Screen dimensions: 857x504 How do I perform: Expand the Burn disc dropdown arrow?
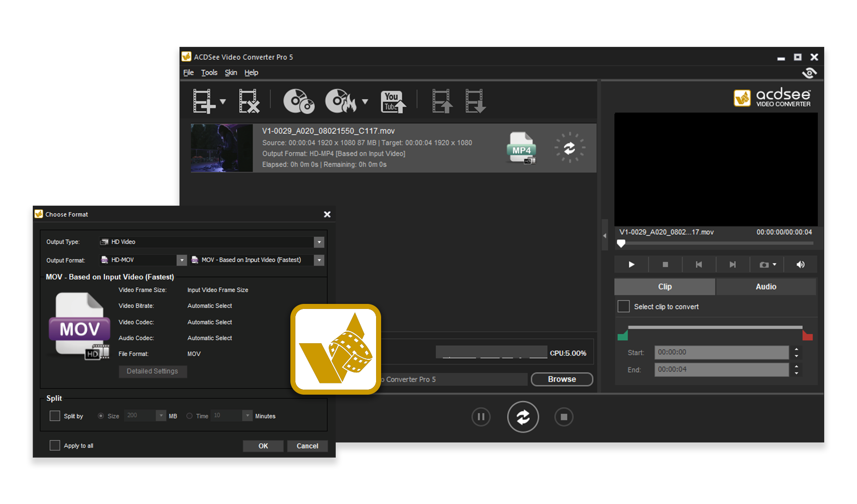tap(365, 102)
